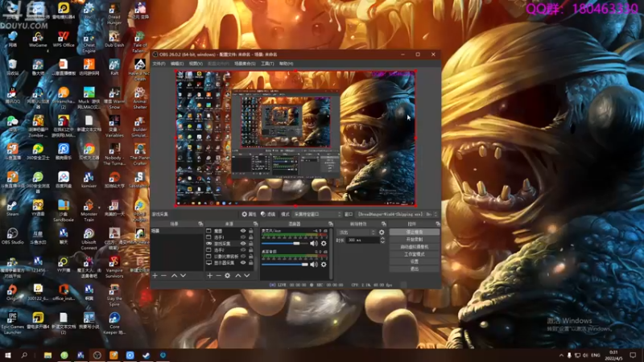Image resolution: width=644 pixels, height=362 pixels.
Task: Move the selected source up
Action: pyautogui.click(x=237, y=275)
